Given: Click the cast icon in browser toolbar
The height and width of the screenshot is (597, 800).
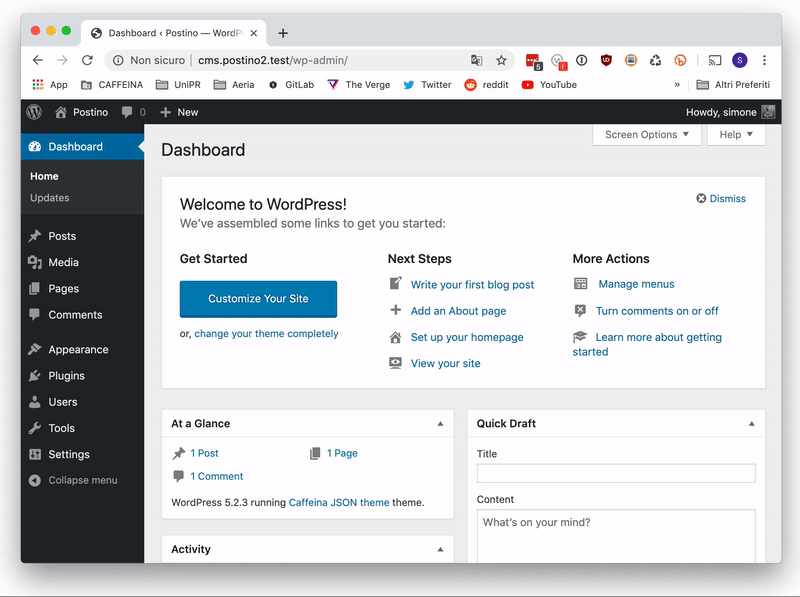Looking at the screenshot, I should 715,60.
